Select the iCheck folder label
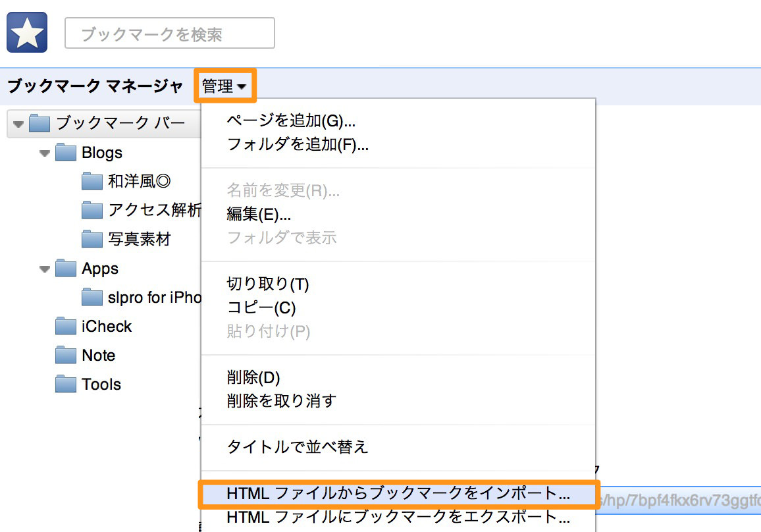This screenshot has width=761, height=532. [x=107, y=326]
